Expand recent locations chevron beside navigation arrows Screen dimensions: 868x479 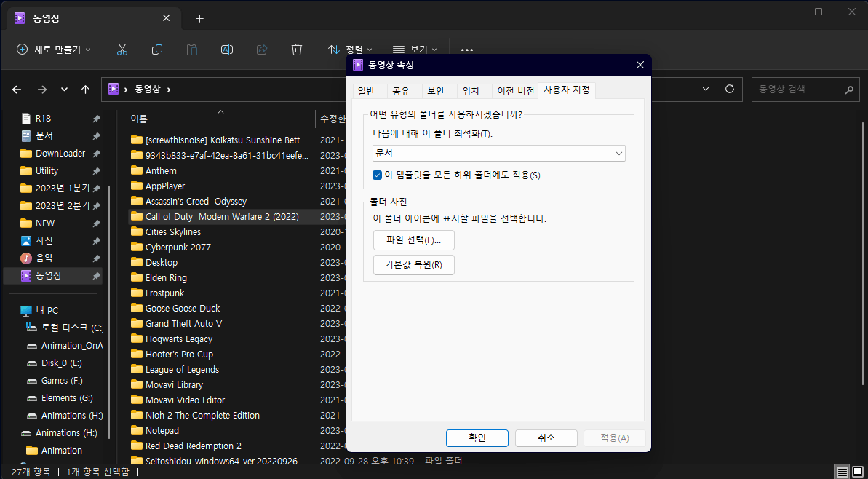click(x=64, y=89)
